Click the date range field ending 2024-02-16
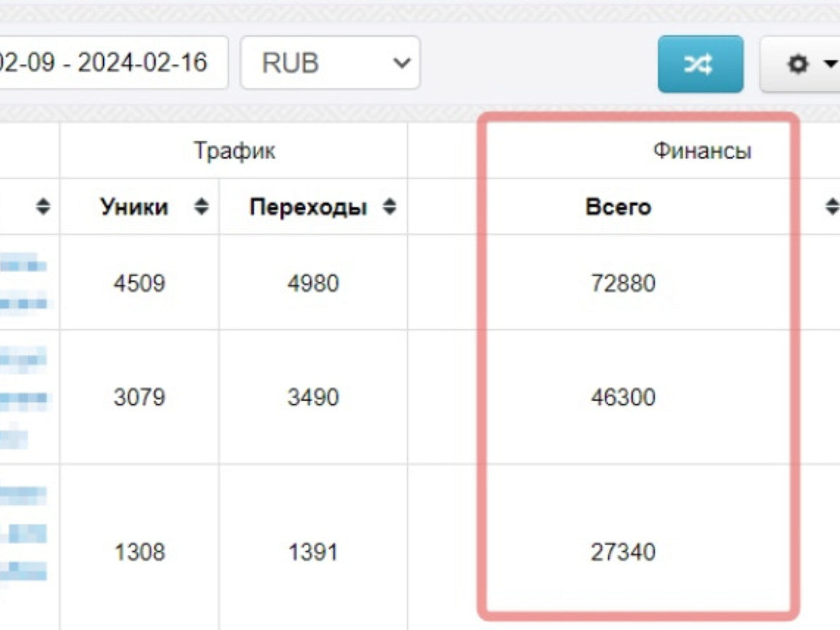Image resolution: width=840 pixels, height=630 pixels. [x=111, y=63]
